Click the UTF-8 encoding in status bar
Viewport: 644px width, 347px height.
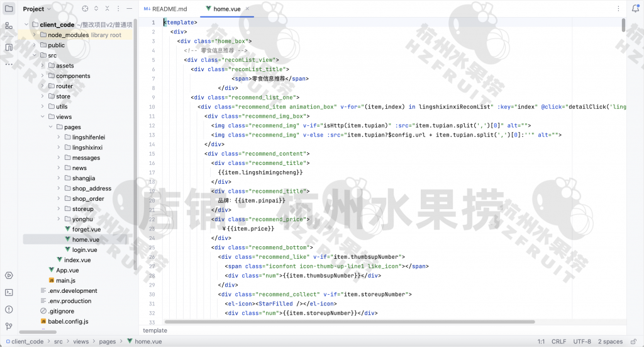(582, 341)
